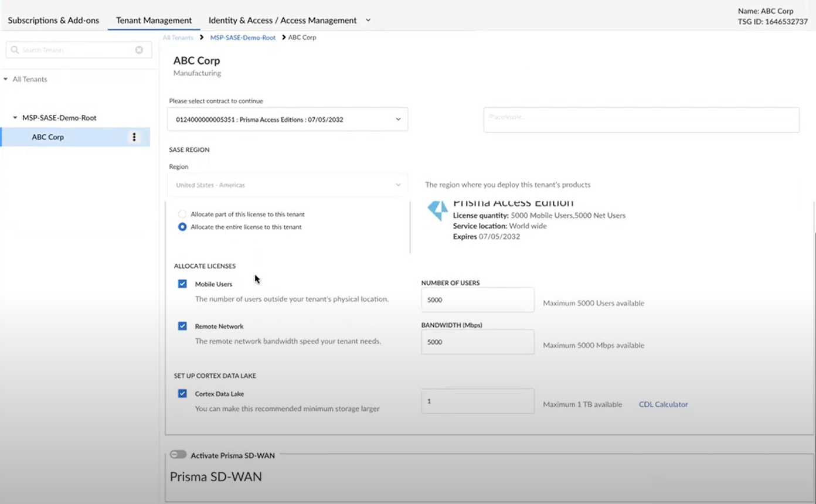Image resolution: width=816 pixels, height=504 pixels.
Task: Open the three-dot menu for ABC Corp
Action: click(x=134, y=137)
